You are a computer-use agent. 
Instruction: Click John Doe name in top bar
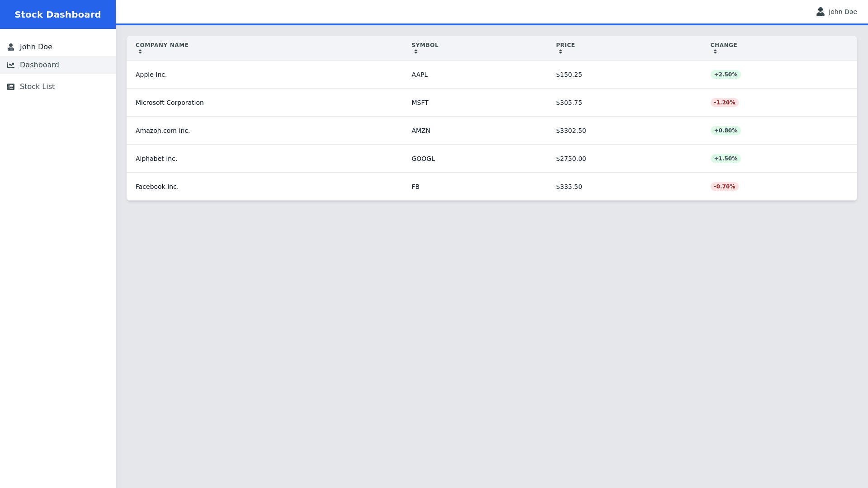(x=843, y=12)
